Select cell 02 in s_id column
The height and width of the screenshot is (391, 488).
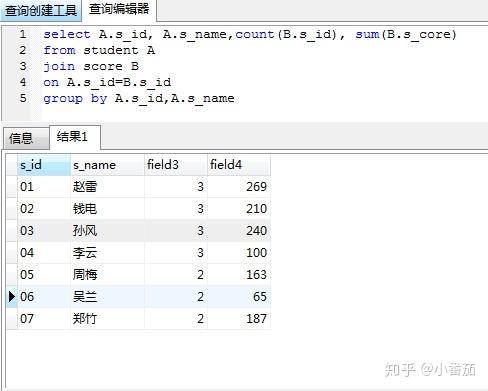click(44, 209)
